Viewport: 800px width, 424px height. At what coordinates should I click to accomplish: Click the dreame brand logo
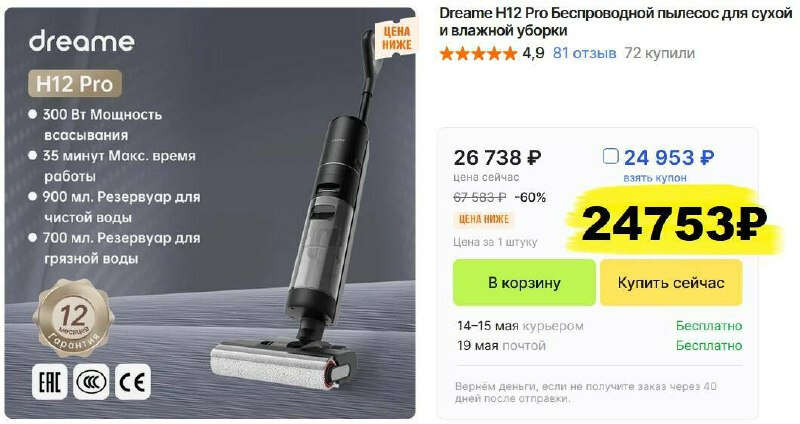82,41
